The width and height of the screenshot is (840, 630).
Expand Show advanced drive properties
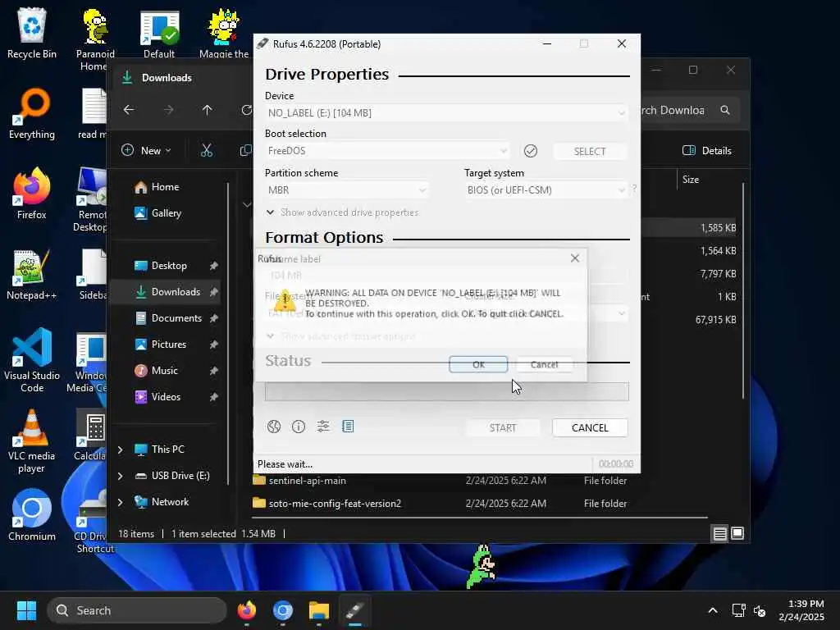pos(342,212)
